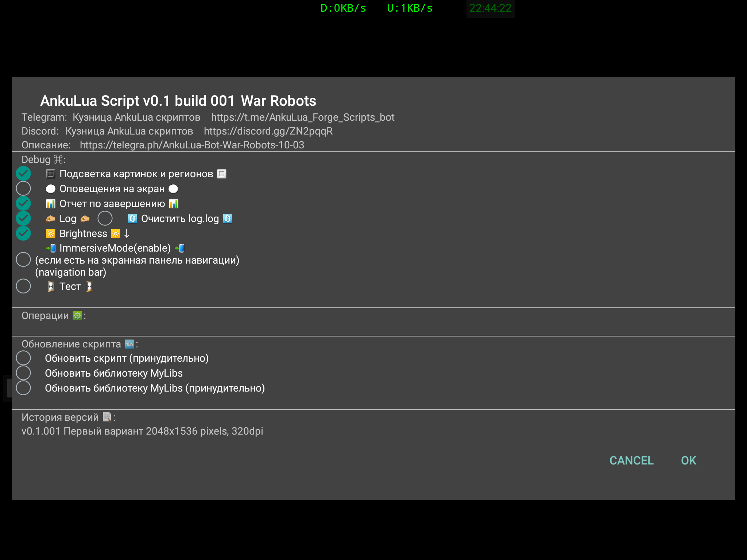Confirm with the OK button
747x560 pixels.
pos(688,460)
